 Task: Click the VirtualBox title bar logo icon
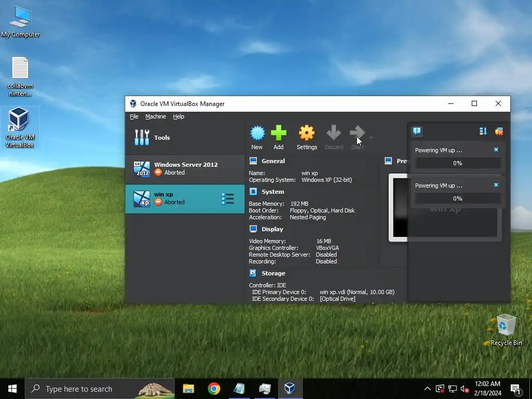[134, 104]
